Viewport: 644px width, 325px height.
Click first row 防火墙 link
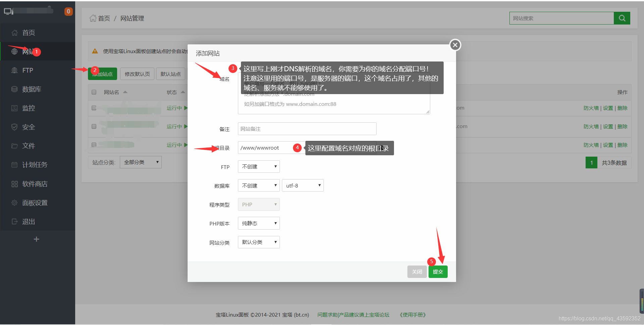click(591, 108)
